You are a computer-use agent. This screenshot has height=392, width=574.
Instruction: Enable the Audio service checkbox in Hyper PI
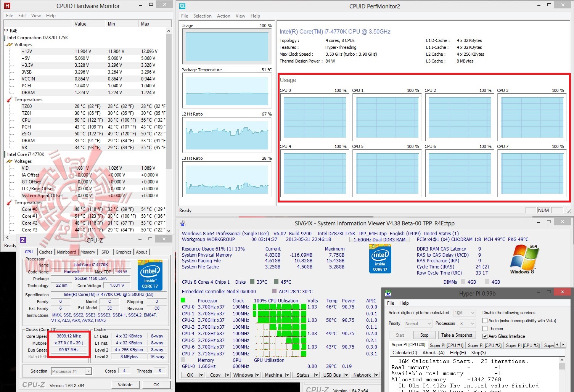click(485, 321)
